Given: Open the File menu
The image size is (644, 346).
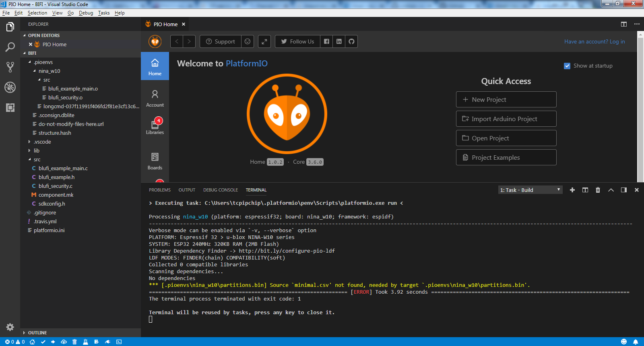Looking at the screenshot, I should pyautogui.click(x=6, y=13).
